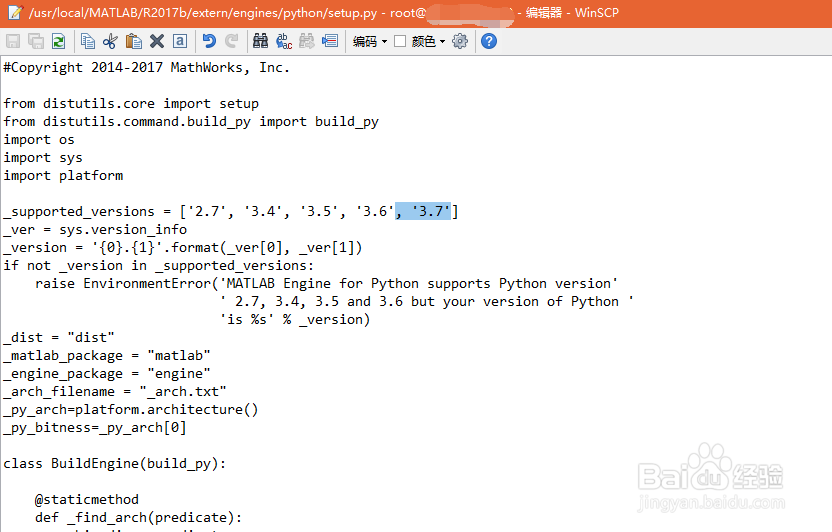Screen dimensions: 832x532
Task: Undo the last edit
Action: [209, 41]
